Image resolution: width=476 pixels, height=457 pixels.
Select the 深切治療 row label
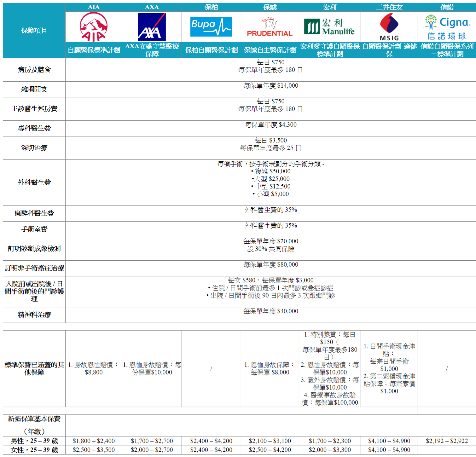[x=34, y=148]
